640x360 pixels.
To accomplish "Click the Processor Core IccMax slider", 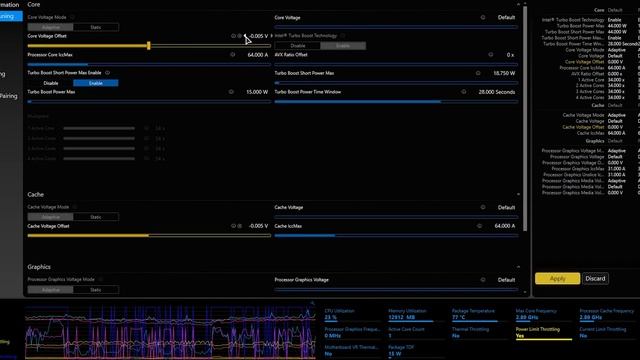I will coord(149,64).
